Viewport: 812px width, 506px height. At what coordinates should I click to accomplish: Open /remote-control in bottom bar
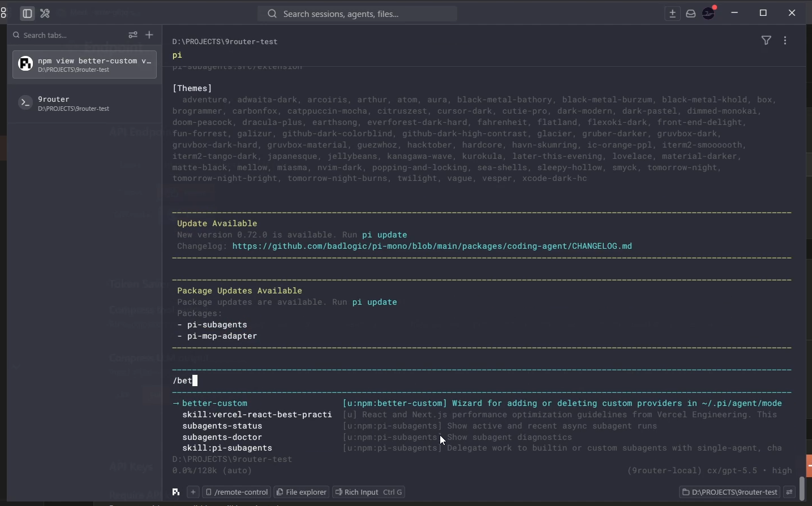click(237, 492)
